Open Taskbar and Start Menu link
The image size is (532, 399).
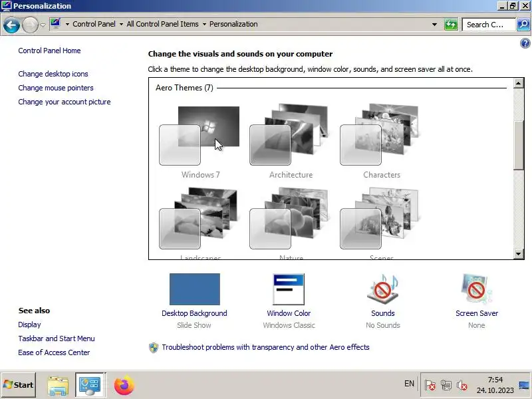(57, 338)
